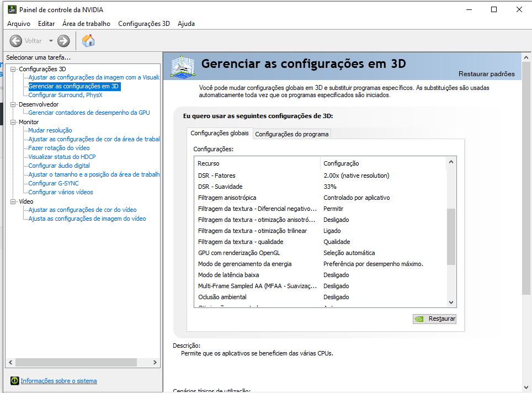This screenshot has width=532, height=393.
Task: Collapse the Vídeo tree node
Action: pyautogui.click(x=13, y=201)
